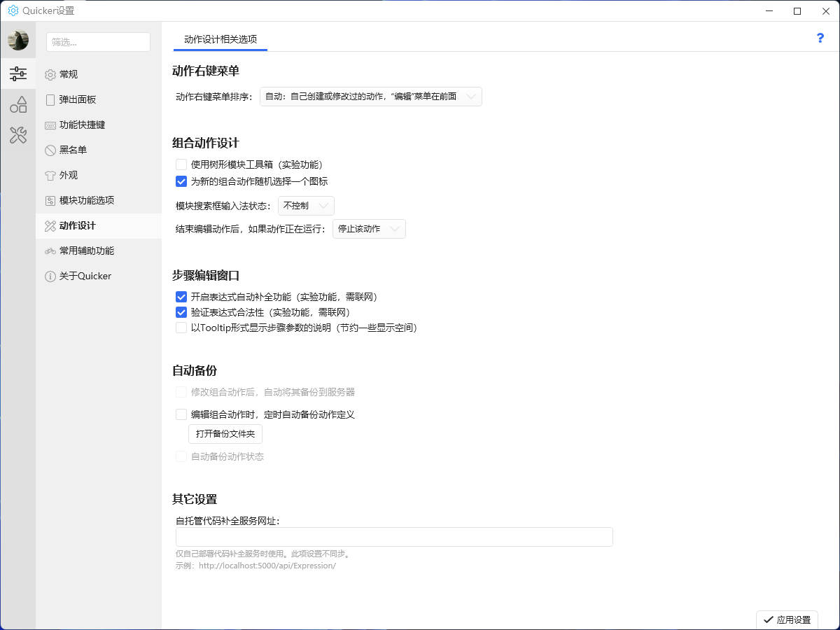Click the blue help question mark icon
Image resolution: width=840 pixels, height=630 pixels.
(x=820, y=38)
